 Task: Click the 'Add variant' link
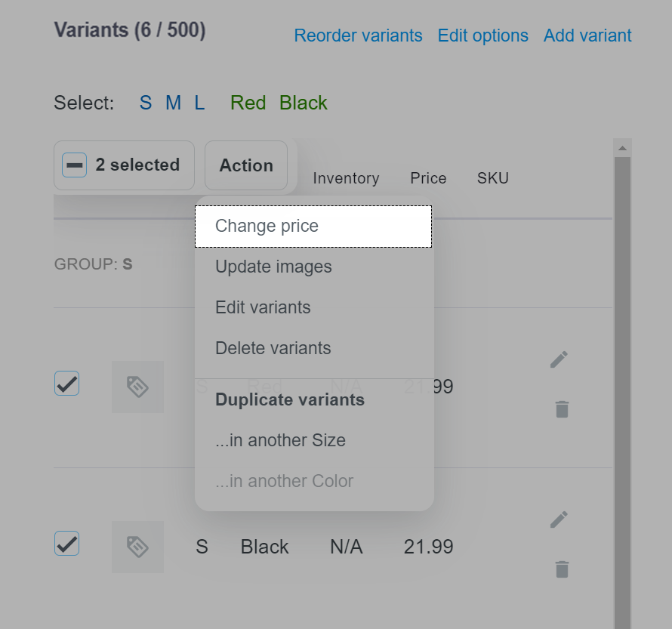click(587, 35)
